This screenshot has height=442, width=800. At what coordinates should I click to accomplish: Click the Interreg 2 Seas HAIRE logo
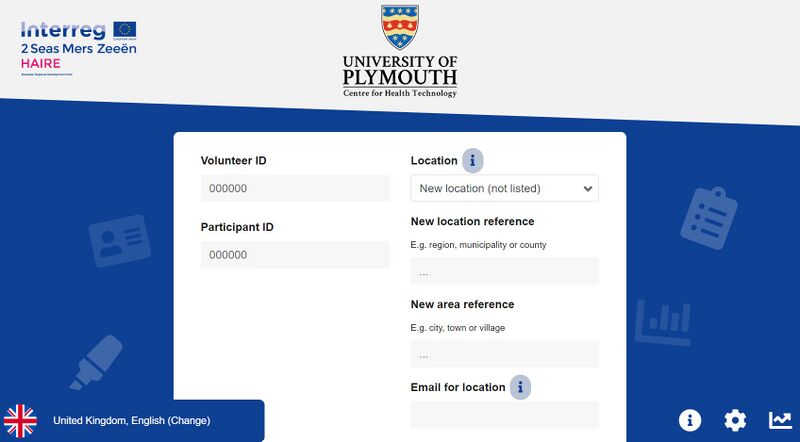pos(78,47)
